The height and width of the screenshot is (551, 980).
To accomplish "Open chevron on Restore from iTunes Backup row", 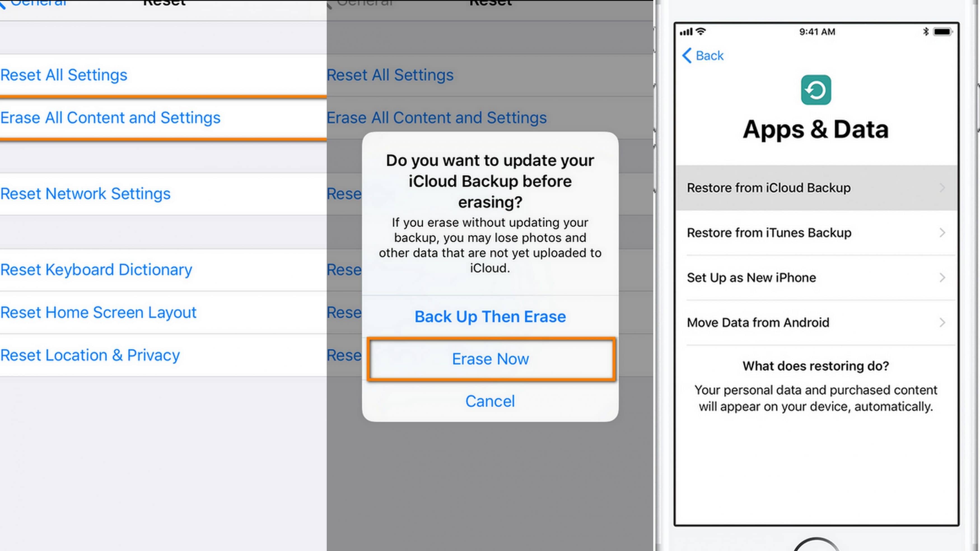I will coord(942,232).
